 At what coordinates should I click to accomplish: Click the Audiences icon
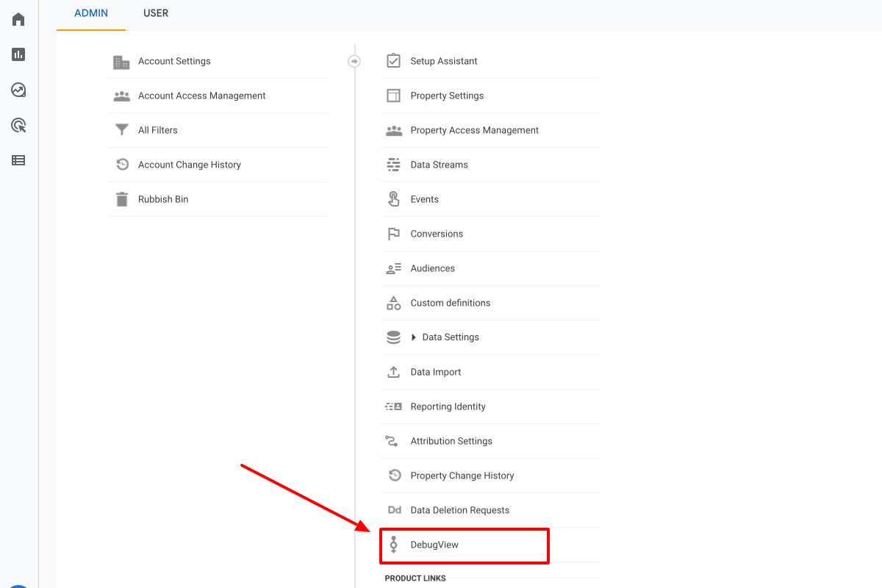(393, 268)
